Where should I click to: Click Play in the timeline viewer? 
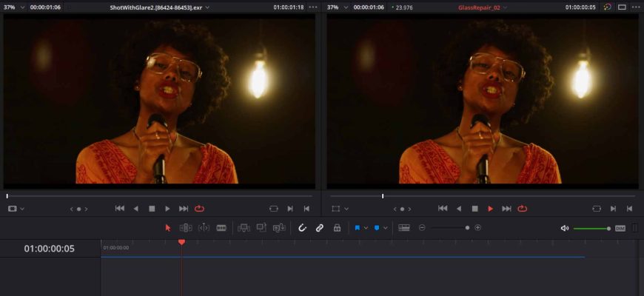pos(490,209)
